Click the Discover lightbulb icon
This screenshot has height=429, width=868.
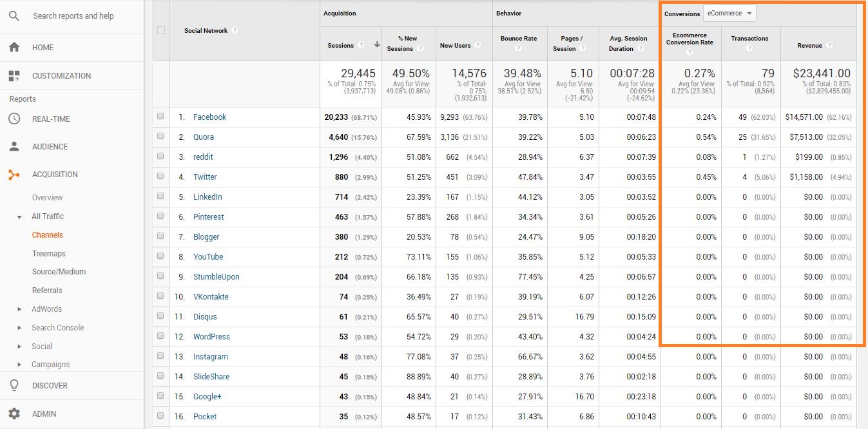[14, 386]
